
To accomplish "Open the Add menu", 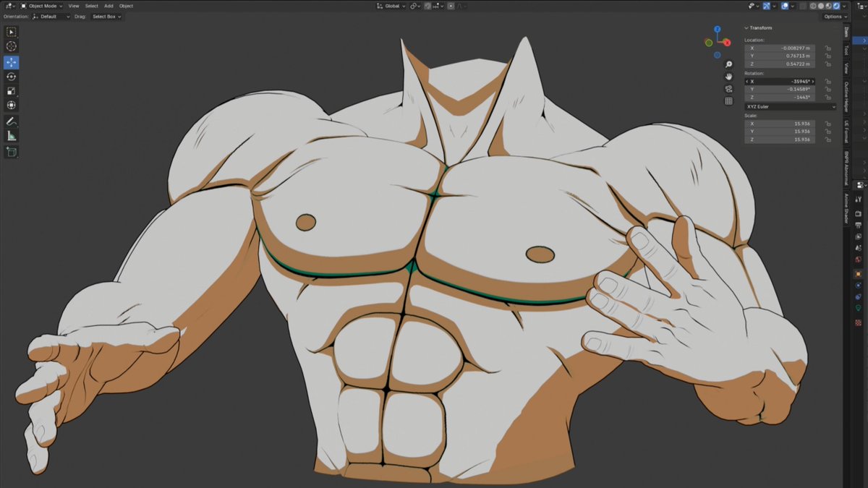I will click(x=109, y=6).
